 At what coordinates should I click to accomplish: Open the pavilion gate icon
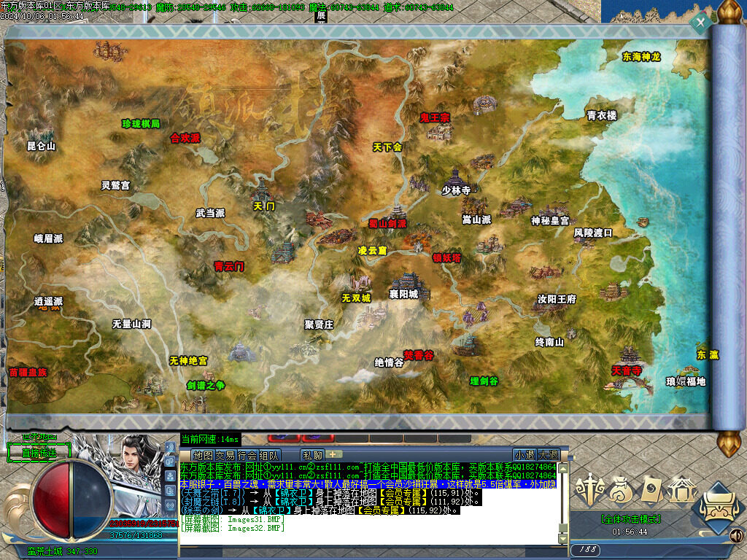point(681,489)
